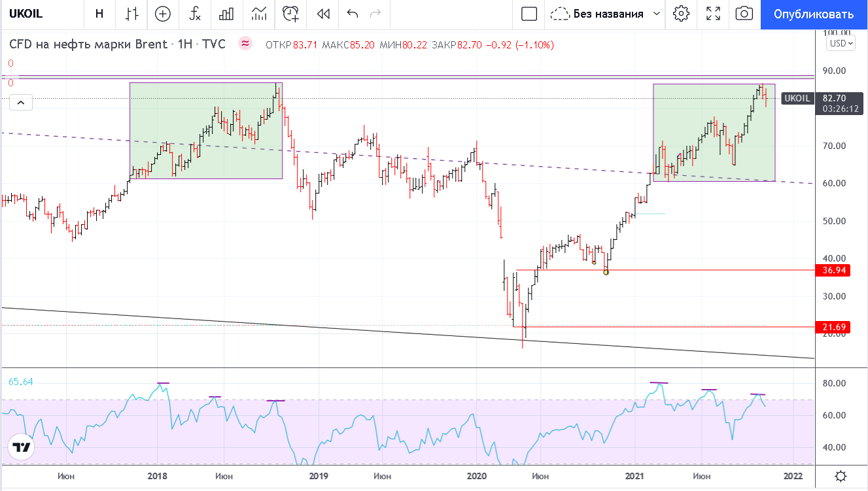Start bar replay with the rewind icon

(x=322, y=14)
